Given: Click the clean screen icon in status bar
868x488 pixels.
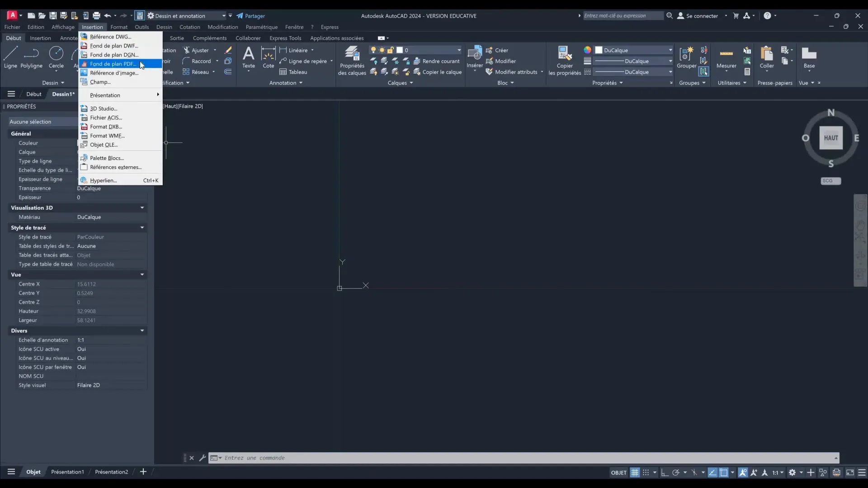Looking at the screenshot, I should (850, 473).
